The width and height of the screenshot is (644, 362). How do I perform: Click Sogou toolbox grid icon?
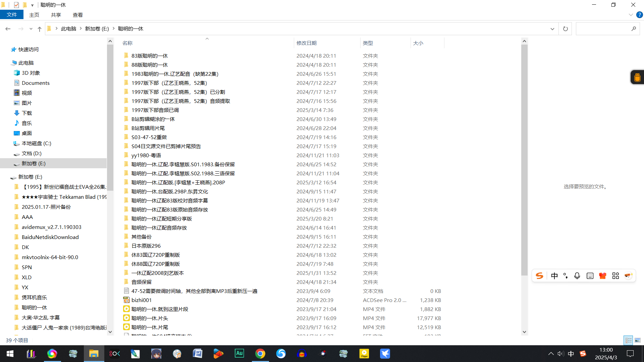615,276
